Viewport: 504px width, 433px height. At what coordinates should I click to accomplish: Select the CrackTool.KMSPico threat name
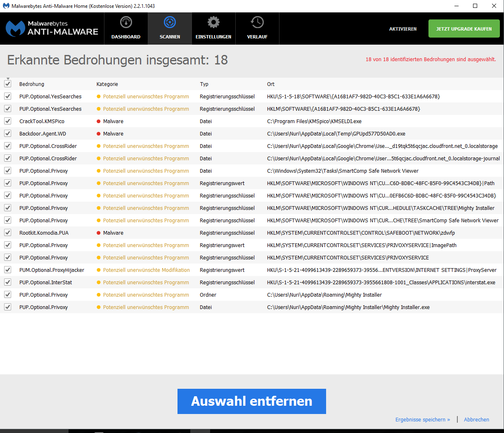[42, 121]
